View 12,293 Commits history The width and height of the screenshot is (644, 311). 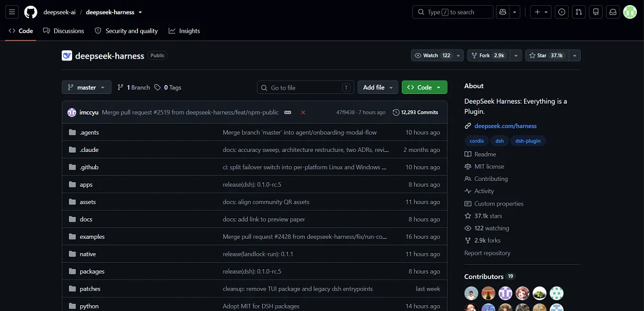[x=415, y=112]
